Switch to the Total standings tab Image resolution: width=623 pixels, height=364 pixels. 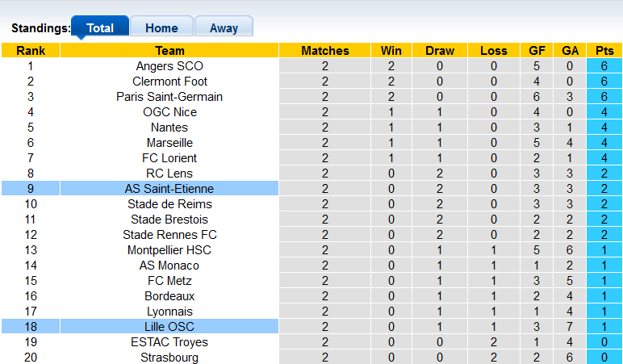100,27
